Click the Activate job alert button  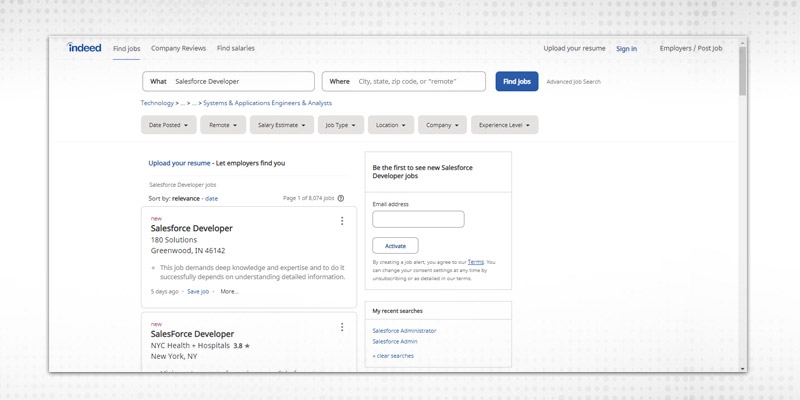[395, 245]
